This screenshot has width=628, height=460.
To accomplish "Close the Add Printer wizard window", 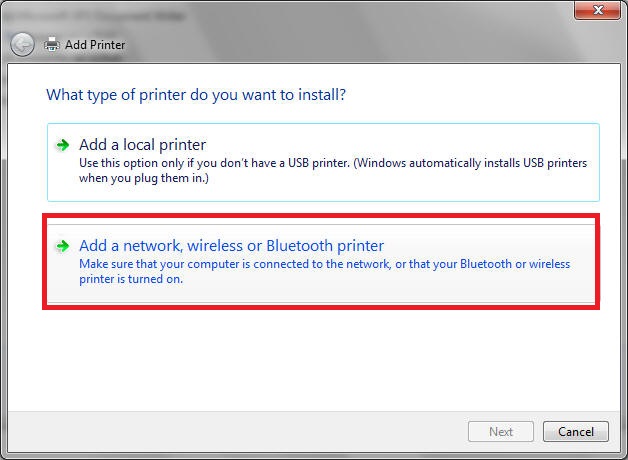I will point(597,10).
